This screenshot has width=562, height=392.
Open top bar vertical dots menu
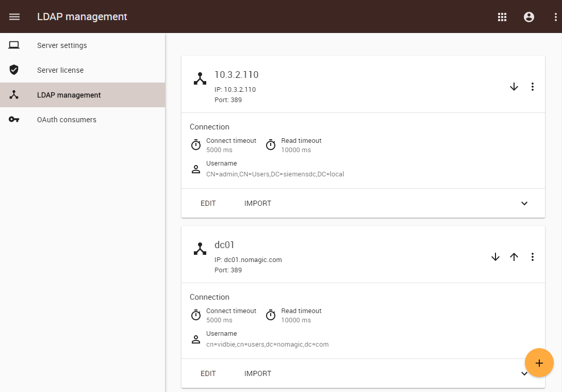pos(555,17)
